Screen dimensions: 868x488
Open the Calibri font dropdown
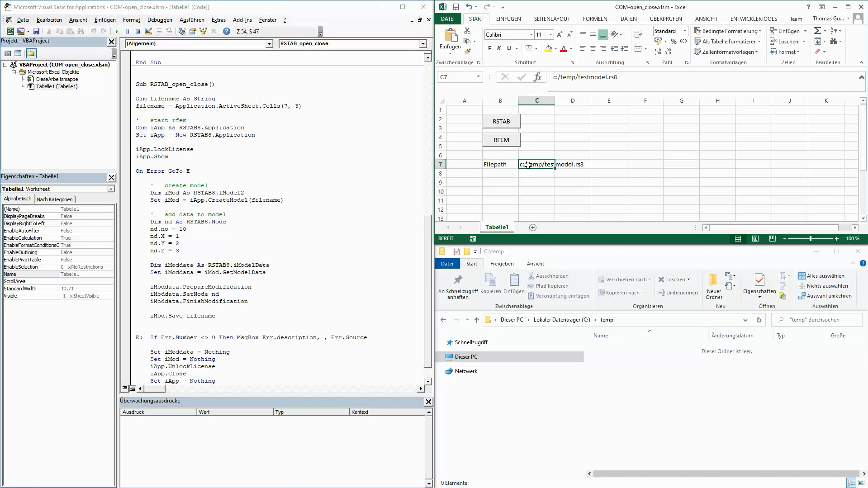tap(530, 34)
